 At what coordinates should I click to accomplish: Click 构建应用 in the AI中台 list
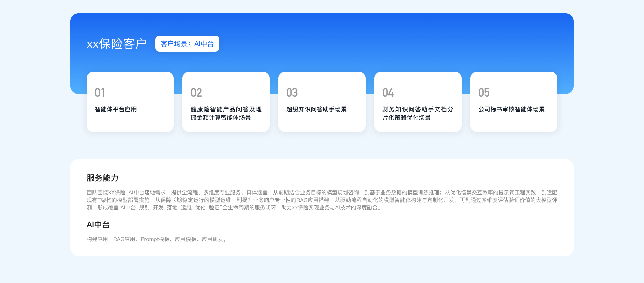(x=97, y=239)
